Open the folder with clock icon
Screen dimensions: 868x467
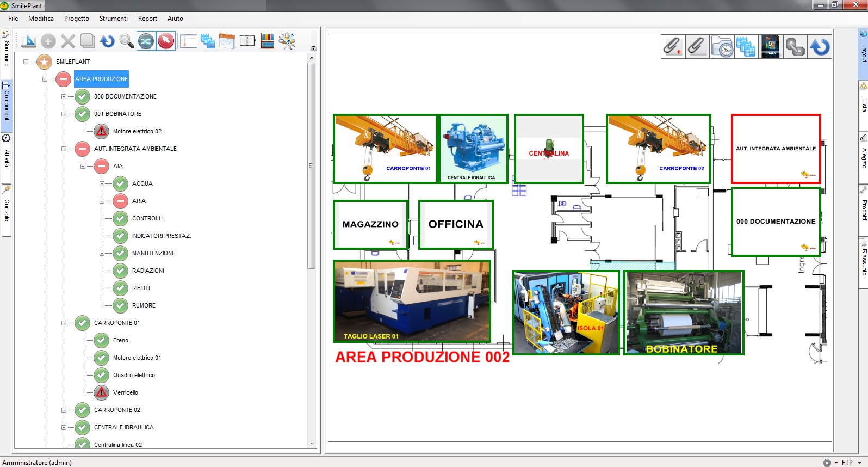[x=722, y=46]
